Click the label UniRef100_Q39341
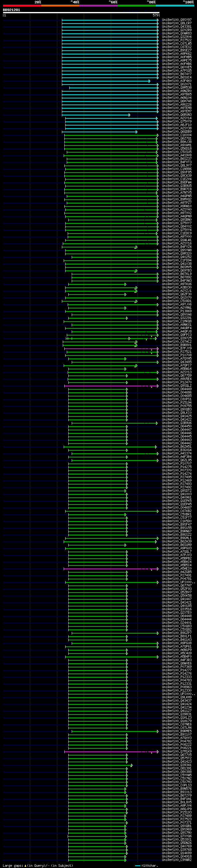197x868 pixels. pyautogui.click(x=176, y=765)
